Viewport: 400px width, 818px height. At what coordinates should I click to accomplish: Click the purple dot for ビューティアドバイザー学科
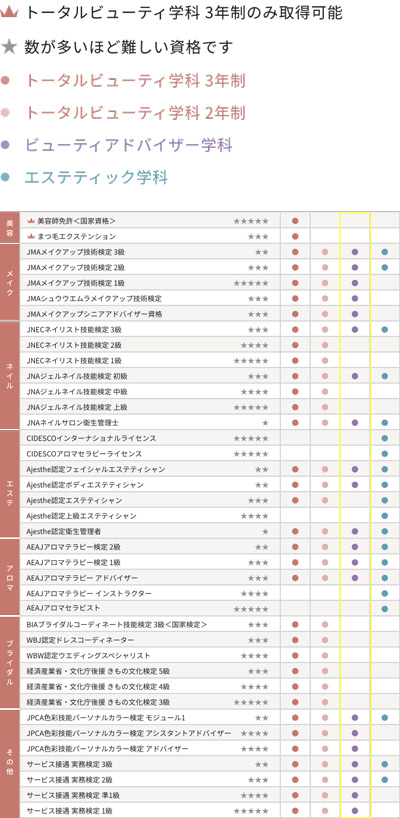point(5,145)
